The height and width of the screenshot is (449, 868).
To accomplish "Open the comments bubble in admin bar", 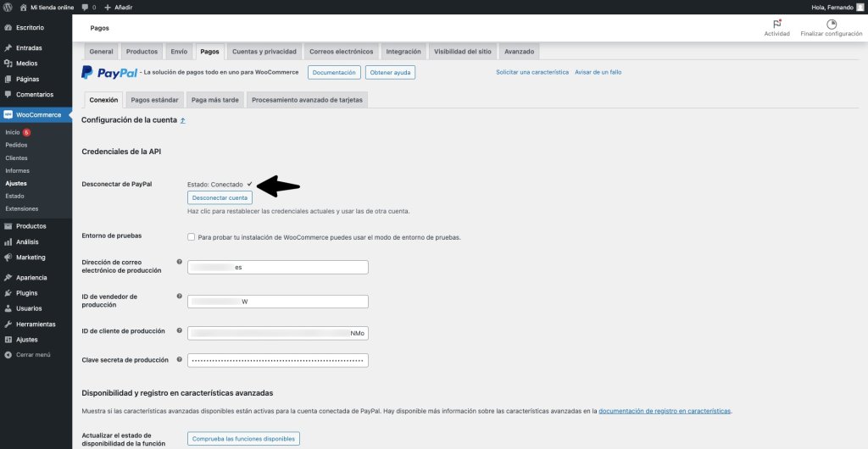I will coord(88,7).
